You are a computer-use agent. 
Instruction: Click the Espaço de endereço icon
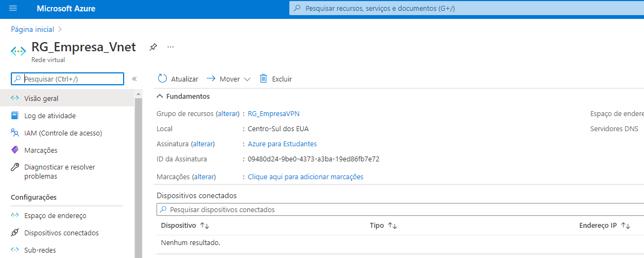[15, 215]
